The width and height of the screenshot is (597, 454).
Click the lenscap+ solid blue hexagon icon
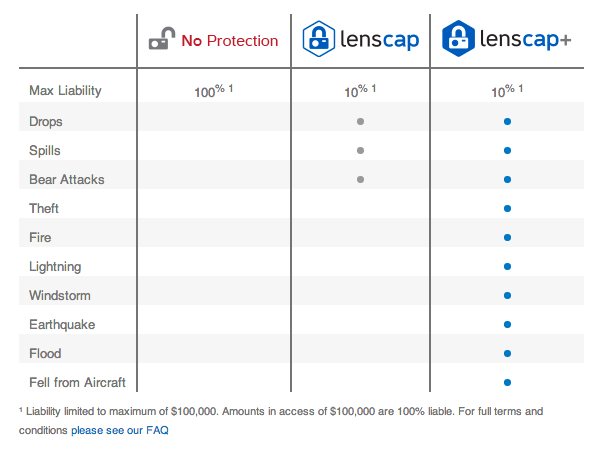(458, 38)
